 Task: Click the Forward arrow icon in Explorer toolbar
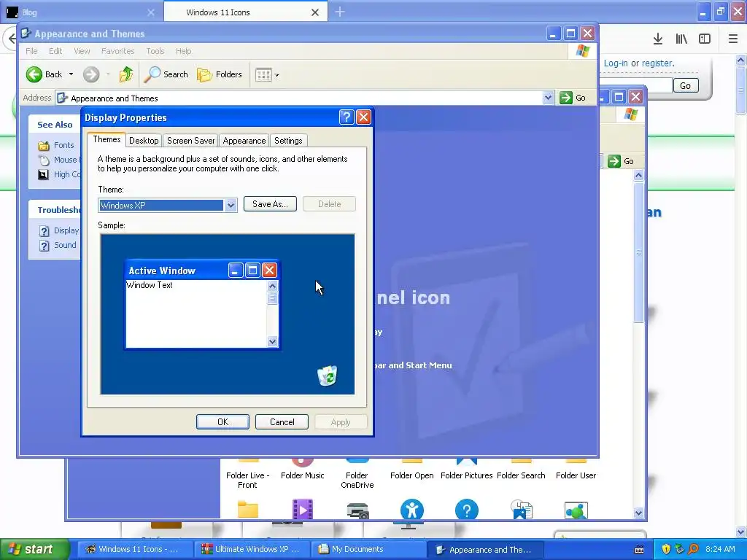(x=91, y=74)
